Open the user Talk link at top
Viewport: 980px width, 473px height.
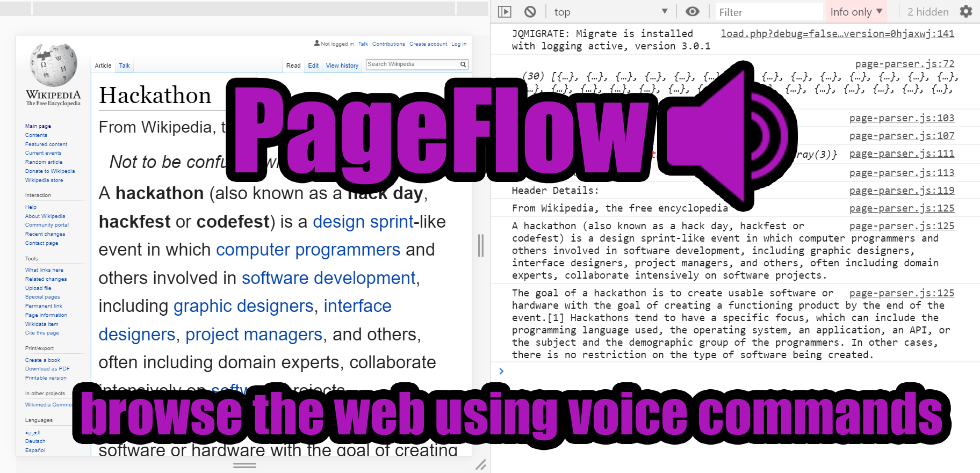tap(363, 44)
